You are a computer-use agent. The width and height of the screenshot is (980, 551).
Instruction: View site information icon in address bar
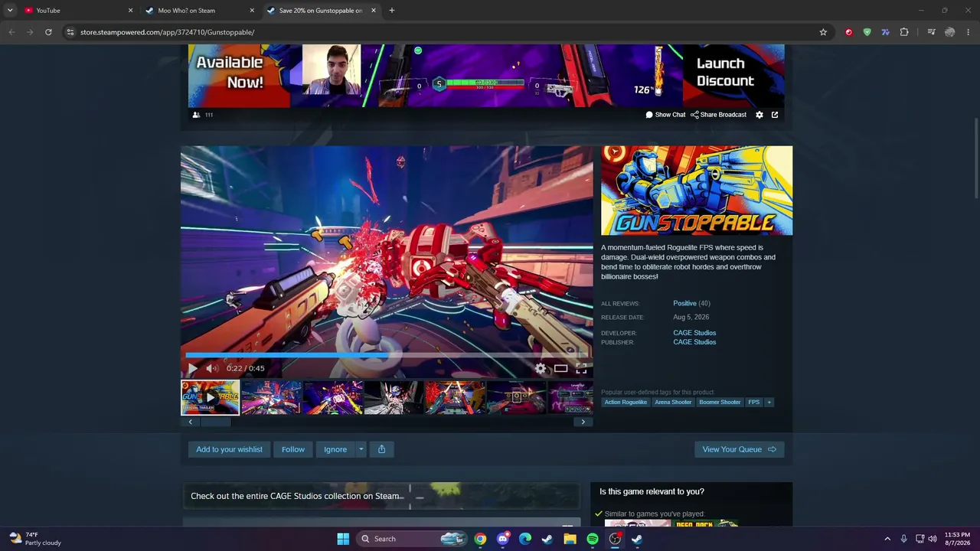click(x=70, y=32)
